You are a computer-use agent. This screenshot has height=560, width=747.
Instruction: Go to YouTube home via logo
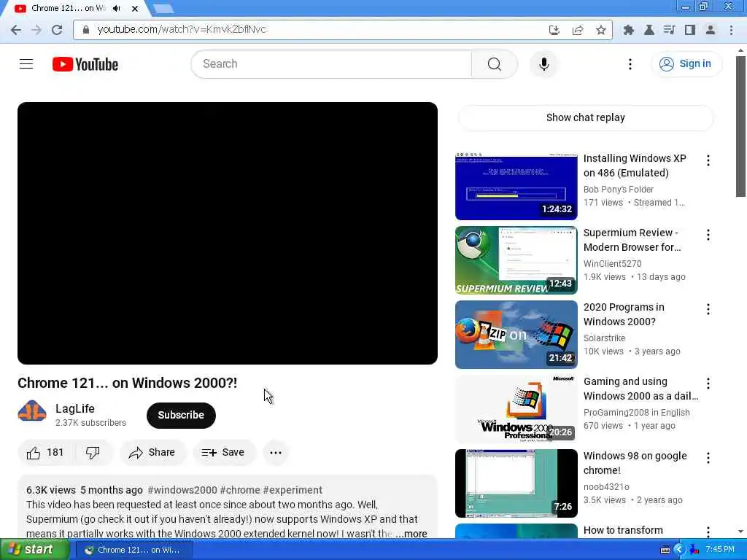(x=85, y=64)
